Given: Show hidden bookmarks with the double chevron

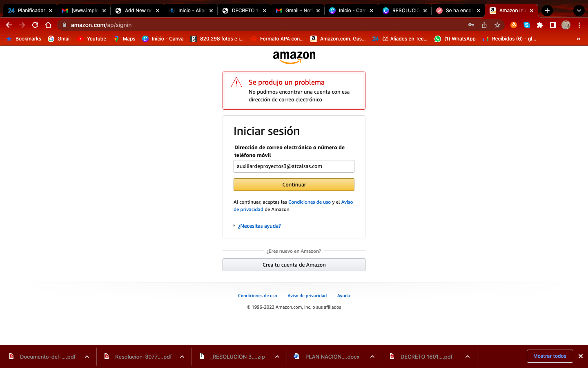Looking at the screenshot, I should 578,39.
